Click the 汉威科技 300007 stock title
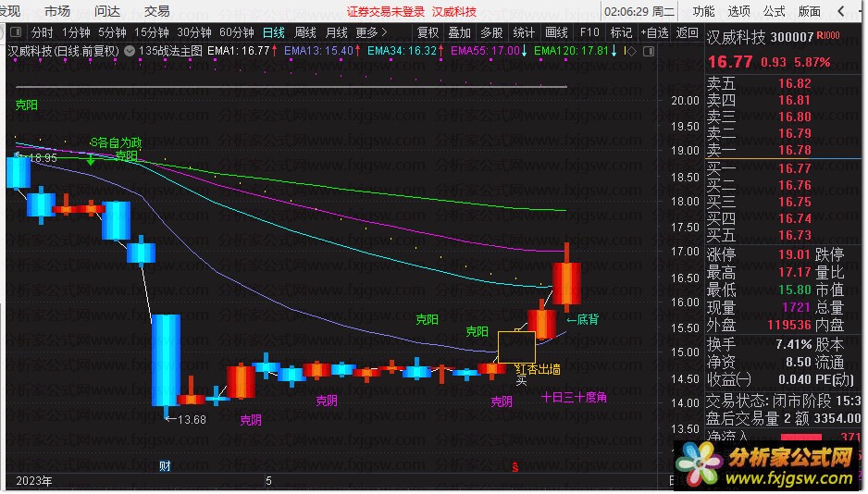Viewport: 868px width, 494px height. (760, 37)
